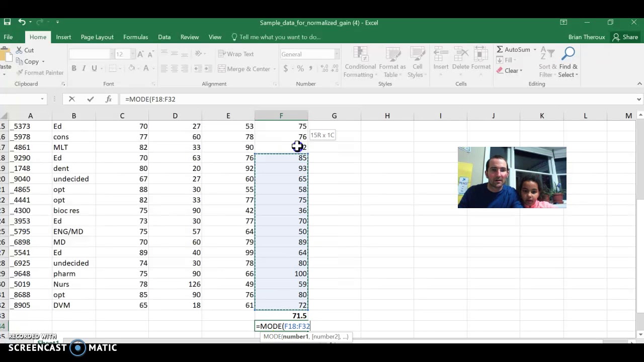Open the Formulas tab
This screenshot has height=362, width=644.
tap(136, 37)
